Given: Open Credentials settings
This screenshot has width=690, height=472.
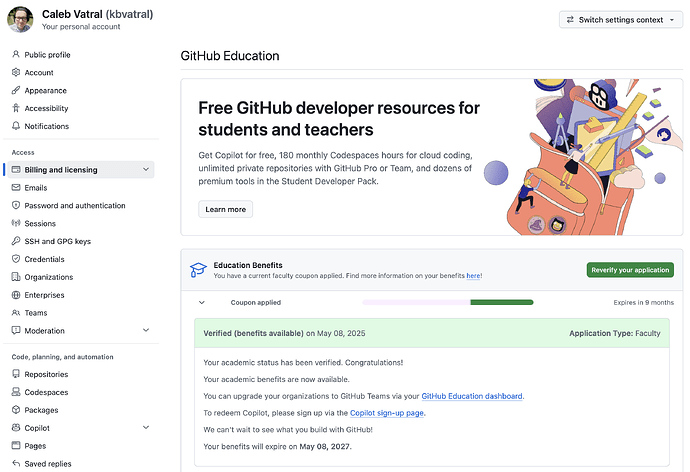Looking at the screenshot, I should 44,259.
